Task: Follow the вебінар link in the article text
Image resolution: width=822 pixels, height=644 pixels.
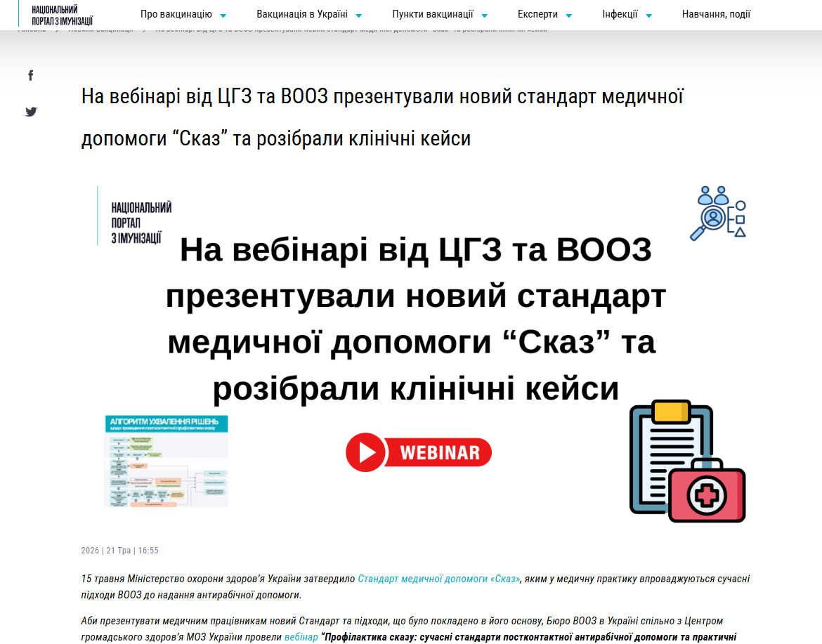Action: pos(301,637)
